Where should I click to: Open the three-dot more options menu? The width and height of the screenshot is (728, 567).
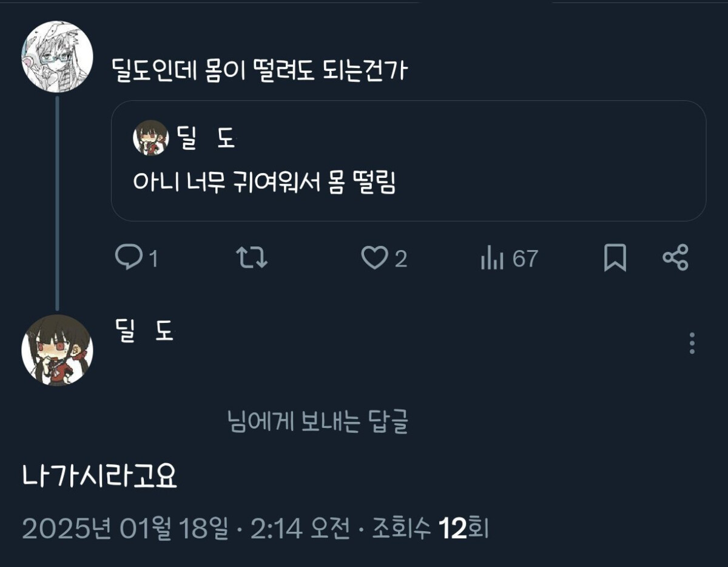pos(692,344)
